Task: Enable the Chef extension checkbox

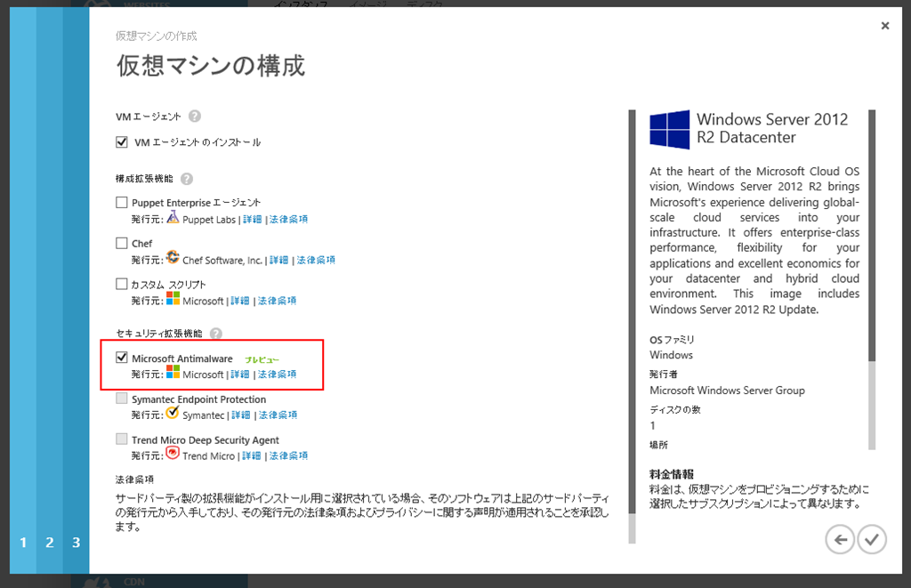Action: [x=121, y=243]
